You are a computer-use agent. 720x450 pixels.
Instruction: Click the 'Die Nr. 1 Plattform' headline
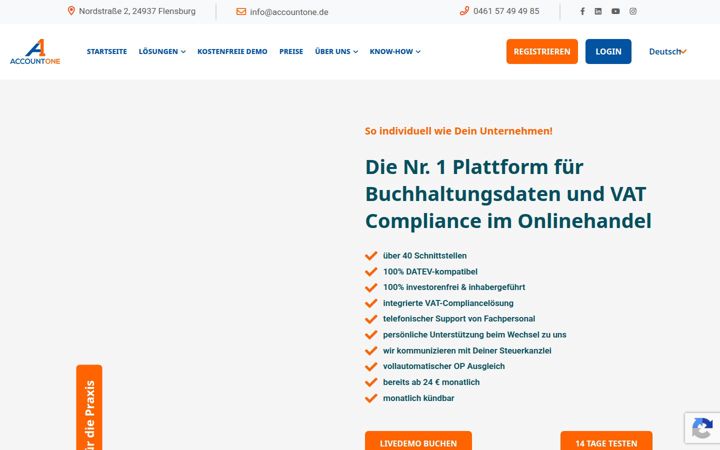[508, 194]
